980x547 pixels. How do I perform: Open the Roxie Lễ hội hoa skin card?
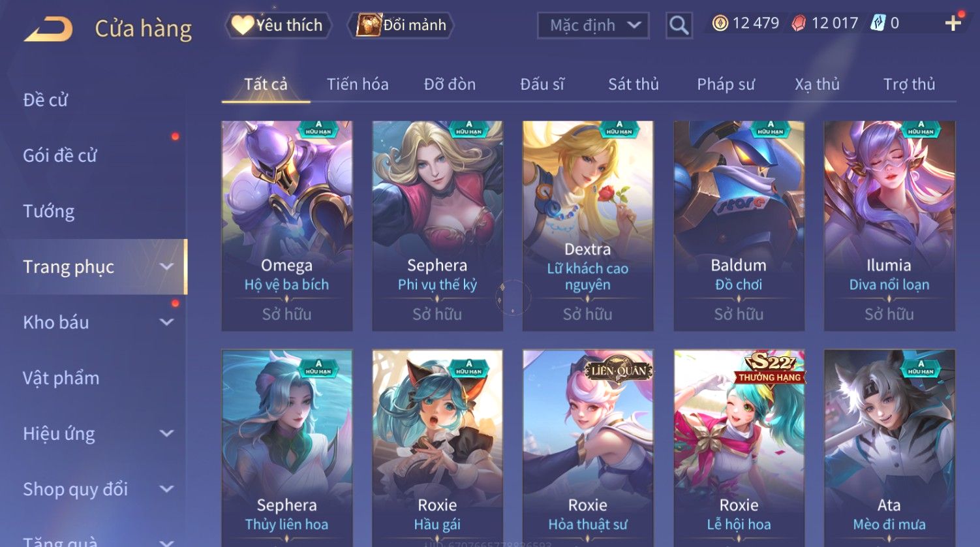[739, 448]
